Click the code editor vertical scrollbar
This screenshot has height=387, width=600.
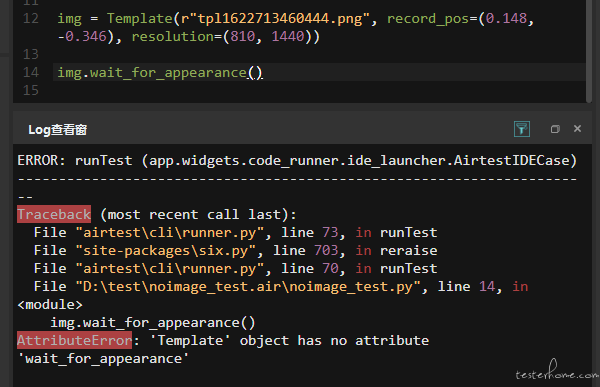point(589,50)
